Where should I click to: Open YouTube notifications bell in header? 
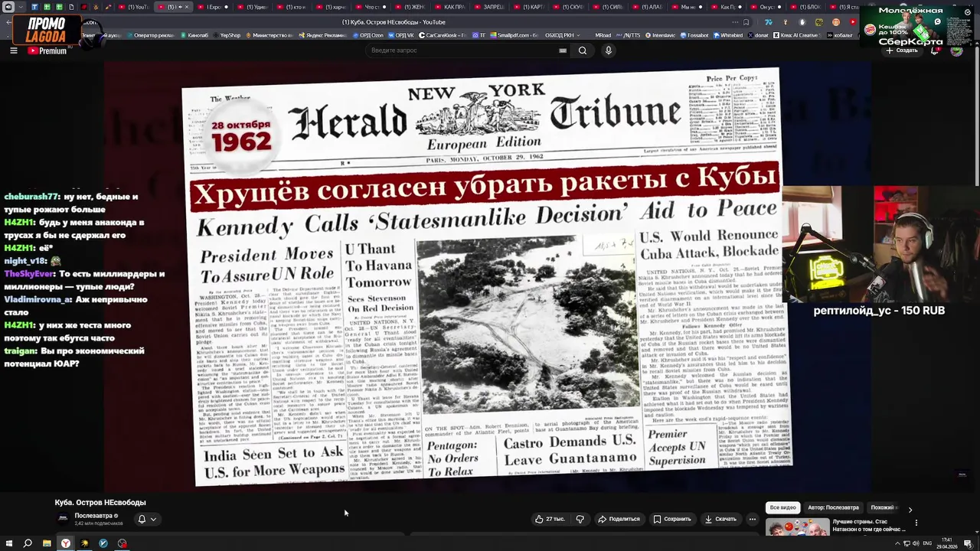934,51
